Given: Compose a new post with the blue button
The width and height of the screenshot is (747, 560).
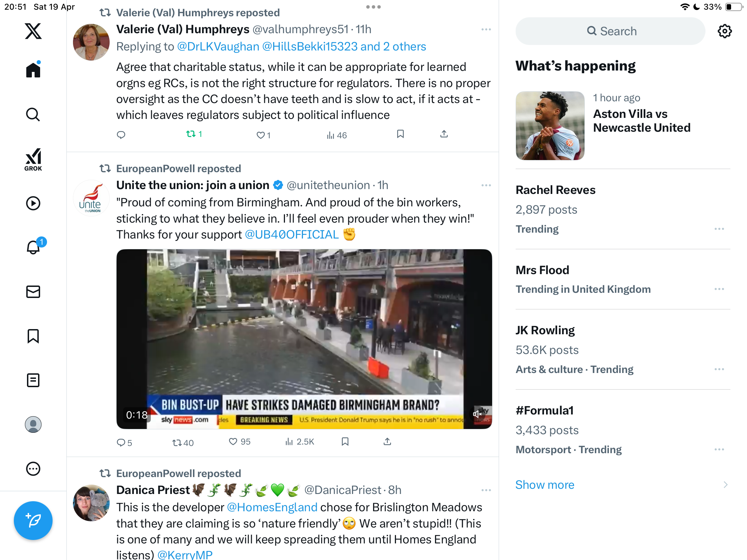Looking at the screenshot, I should [x=33, y=521].
